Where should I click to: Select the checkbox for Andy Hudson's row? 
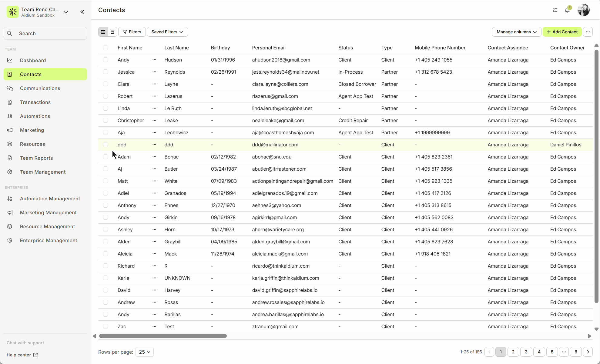point(106,60)
